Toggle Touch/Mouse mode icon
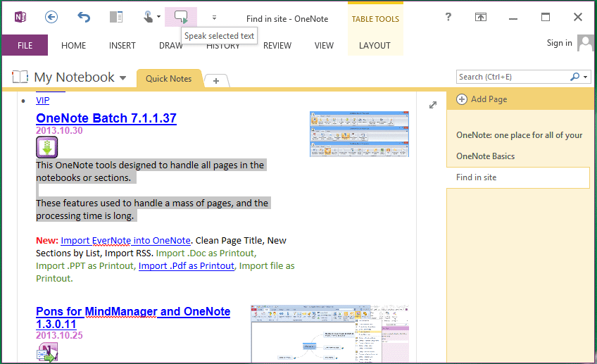The width and height of the screenshot is (597, 364). click(x=148, y=17)
